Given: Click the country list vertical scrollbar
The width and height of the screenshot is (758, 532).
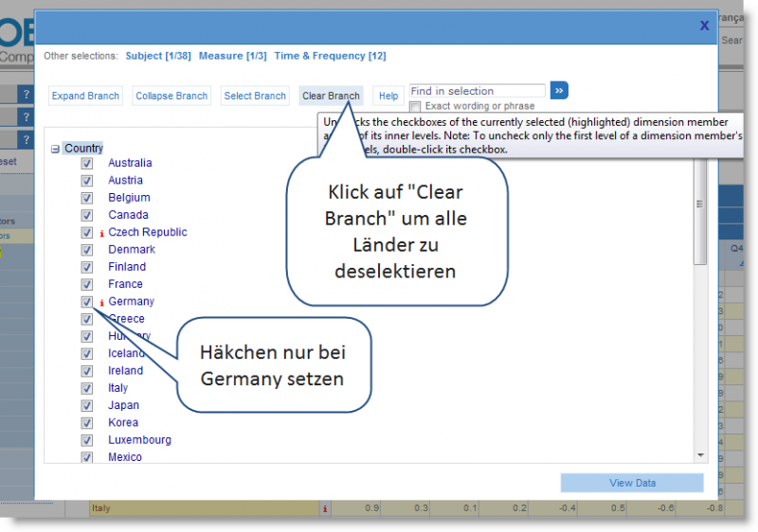Looking at the screenshot, I should pos(700,218).
